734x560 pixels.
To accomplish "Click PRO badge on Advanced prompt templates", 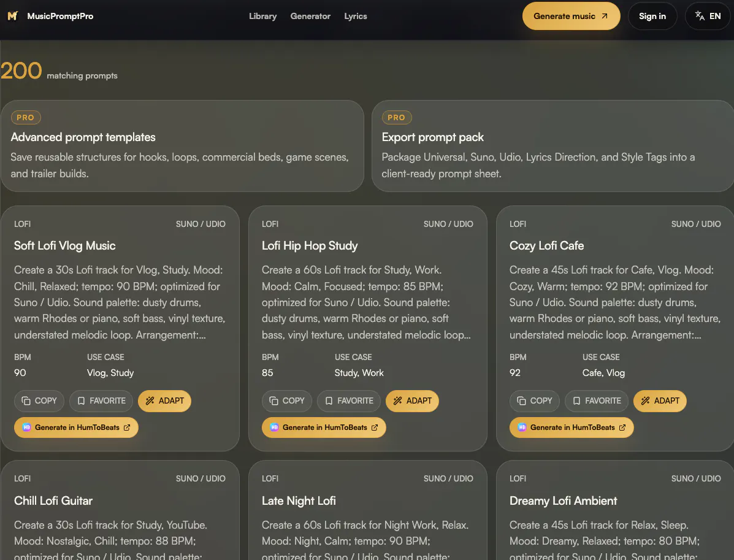I will 26,118.
